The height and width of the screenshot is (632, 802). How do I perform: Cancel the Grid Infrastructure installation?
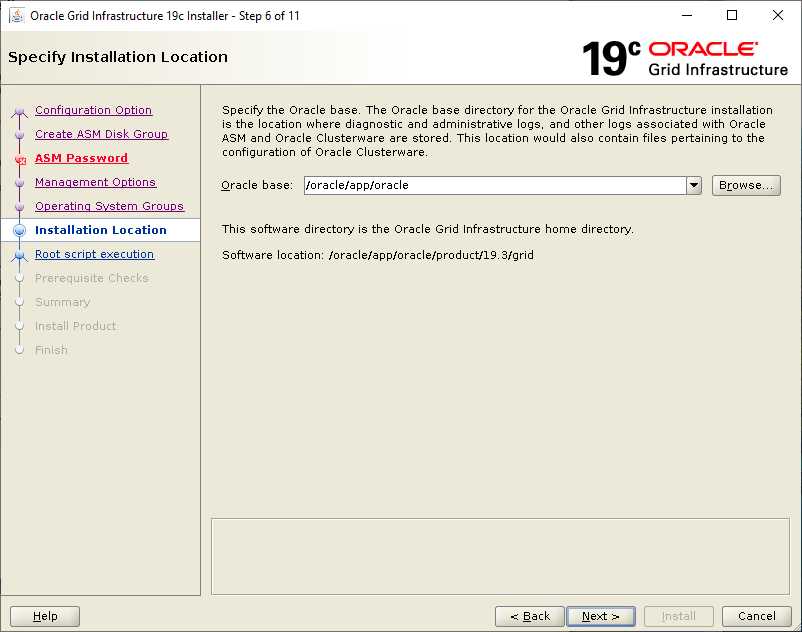pos(756,616)
